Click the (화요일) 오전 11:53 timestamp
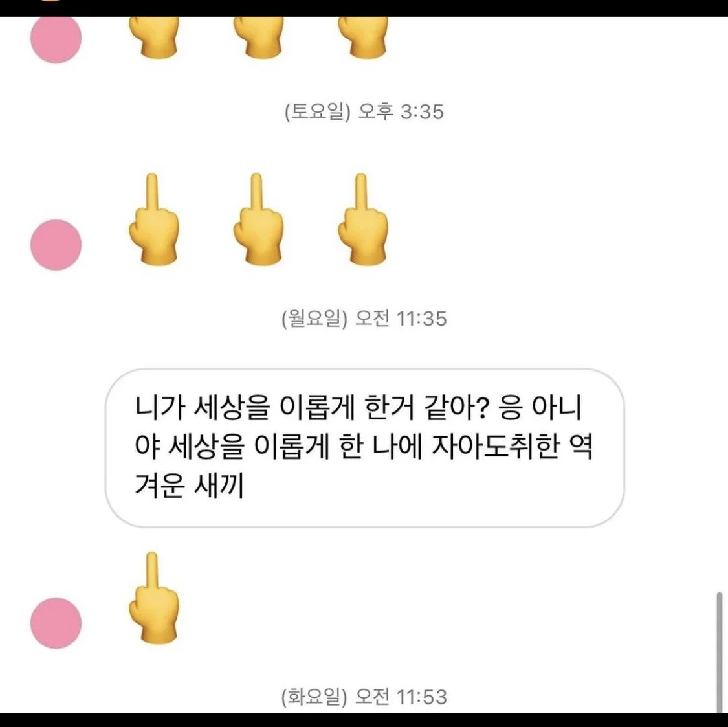Viewport: 728px width, 727px height. click(364, 697)
